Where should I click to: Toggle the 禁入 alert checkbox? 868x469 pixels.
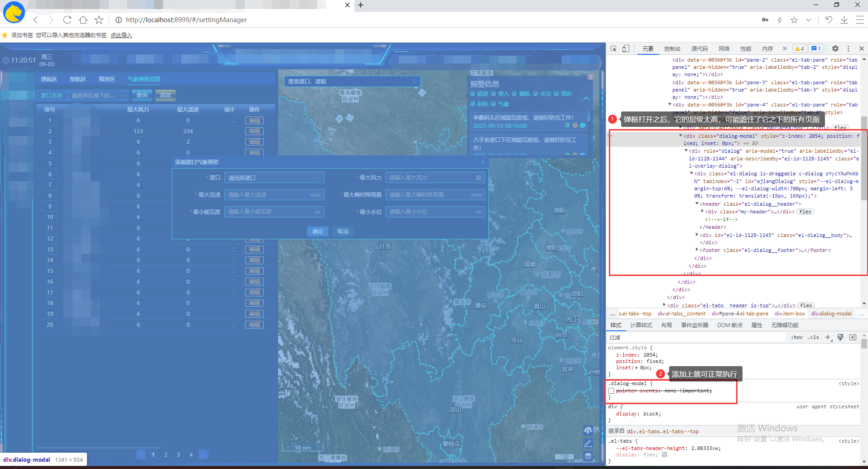point(493,94)
